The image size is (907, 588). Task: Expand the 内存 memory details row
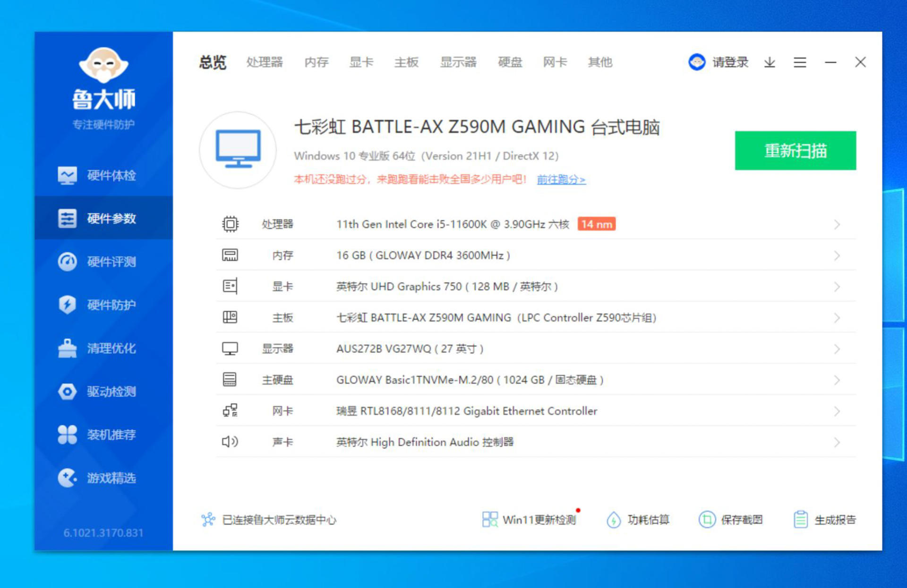(x=837, y=255)
